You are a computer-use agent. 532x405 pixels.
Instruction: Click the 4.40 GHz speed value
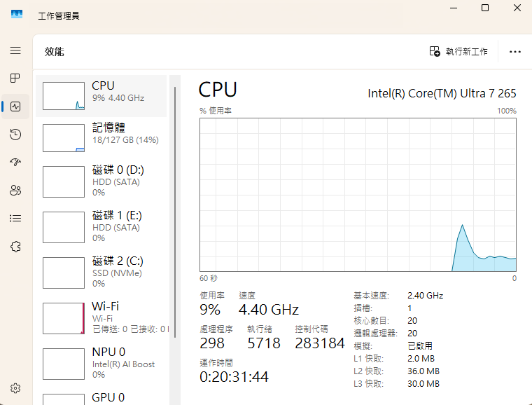[268, 310]
